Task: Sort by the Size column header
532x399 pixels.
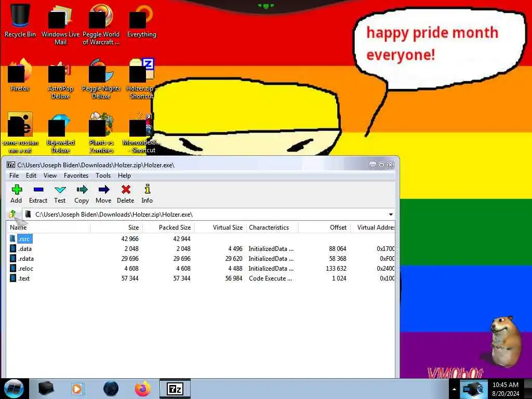Action: (x=117, y=228)
